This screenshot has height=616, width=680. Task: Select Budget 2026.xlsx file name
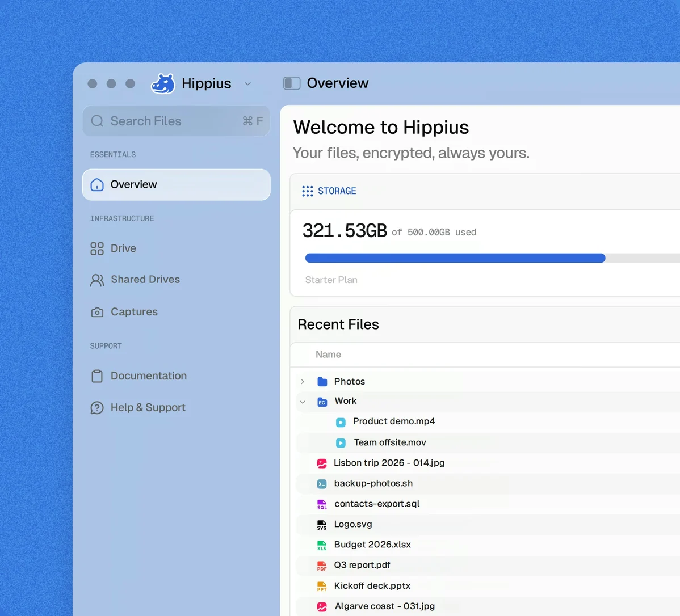[372, 545]
